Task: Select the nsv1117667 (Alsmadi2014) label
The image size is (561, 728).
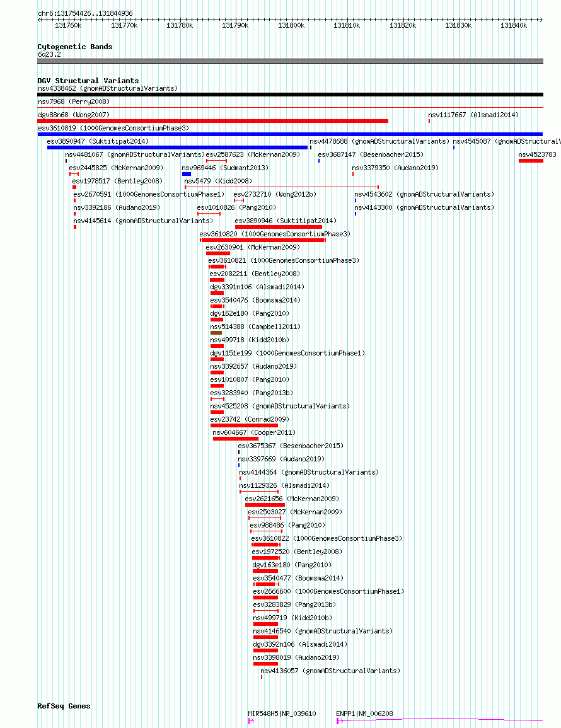Action: [x=473, y=115]
